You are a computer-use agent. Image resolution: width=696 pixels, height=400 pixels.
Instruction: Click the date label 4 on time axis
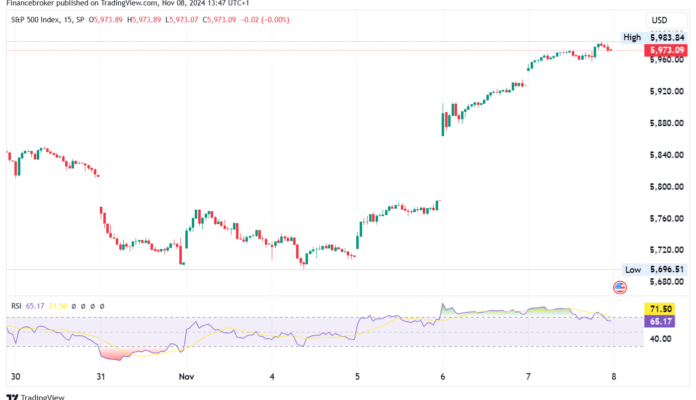272,376
